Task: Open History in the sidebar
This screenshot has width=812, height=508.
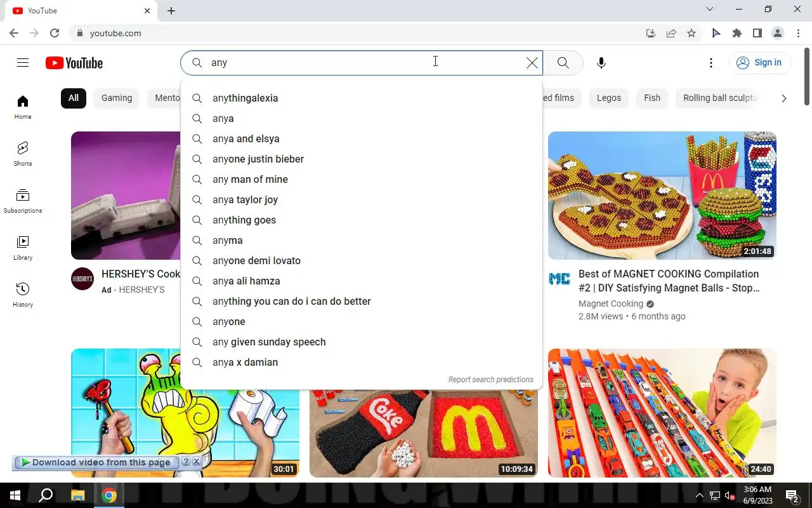Action: (23, 295)
